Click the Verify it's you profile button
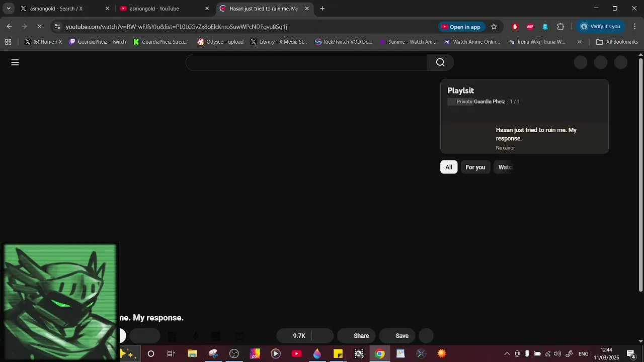This screenshot has height=362, width=644. (x=600, y=27)
